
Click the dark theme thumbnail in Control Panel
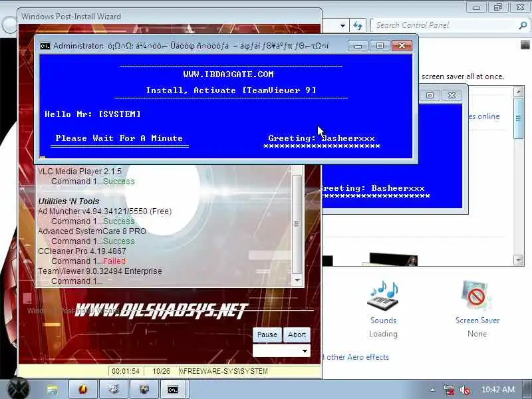click(x=394, y=259)
